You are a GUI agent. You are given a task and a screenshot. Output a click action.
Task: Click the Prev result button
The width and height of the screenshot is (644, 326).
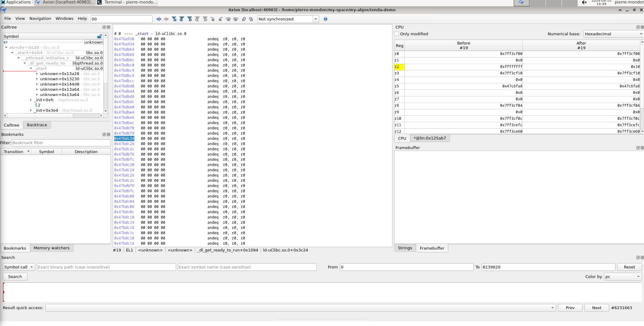pos(570,308)
